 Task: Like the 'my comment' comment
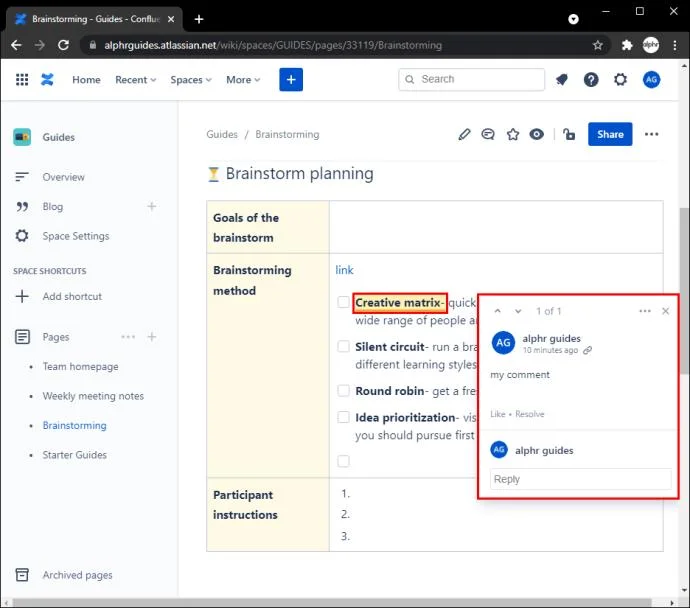click(x=498, y=414)
